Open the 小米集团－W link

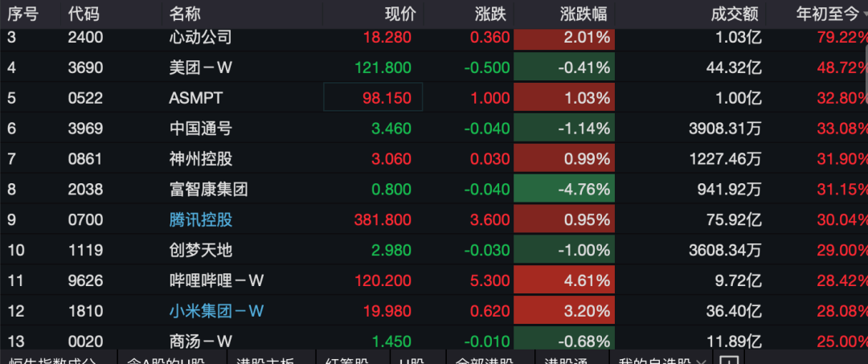(x=216, y=311)
